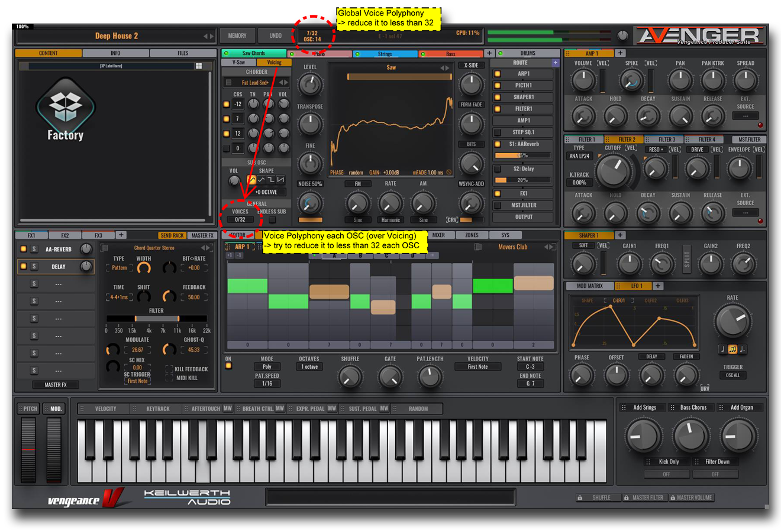This screenshot has height=532, width=781.
Task: Toggle the arpeggiator ON LED
Action: pos(228,366)
